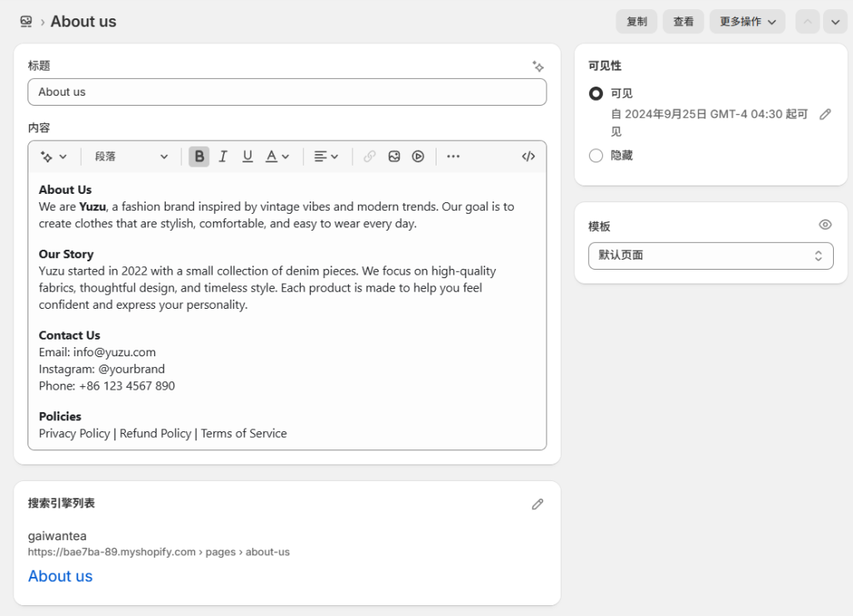Apply bold formatting in the content editor
The height and width of the screenshot is (616, 853).
point(199,156)
